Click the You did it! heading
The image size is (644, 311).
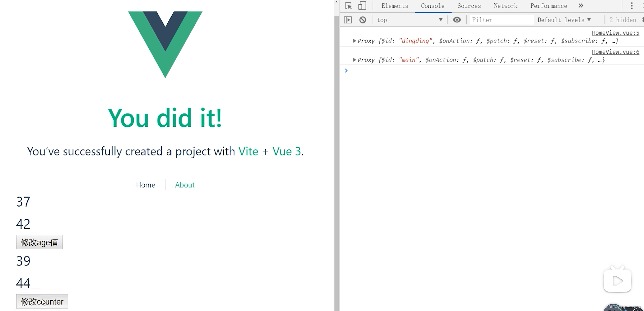(165, 118)
